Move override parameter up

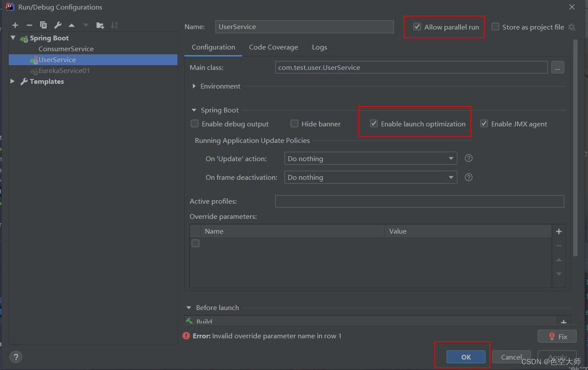[559, 260]
